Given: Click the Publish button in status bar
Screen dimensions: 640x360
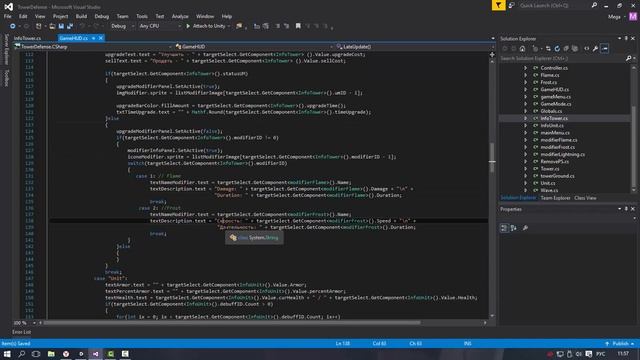Looking at the screenshot, I should pyautogui.click(x=620, y=343).
